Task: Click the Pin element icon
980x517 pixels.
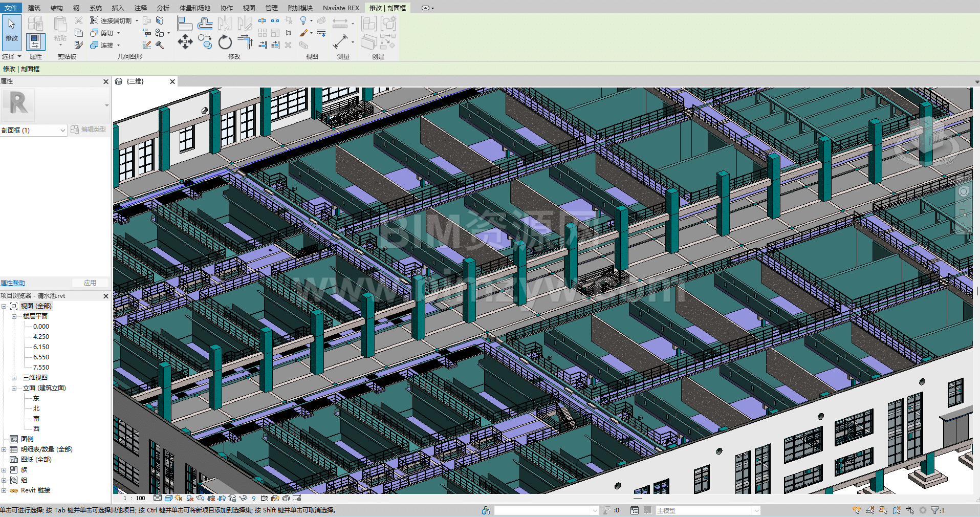Action: [x=288, y=33]
